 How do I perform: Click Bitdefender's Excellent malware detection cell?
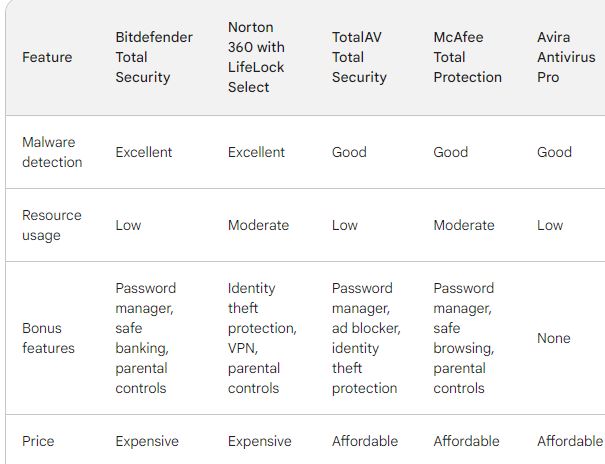[144, 152]
